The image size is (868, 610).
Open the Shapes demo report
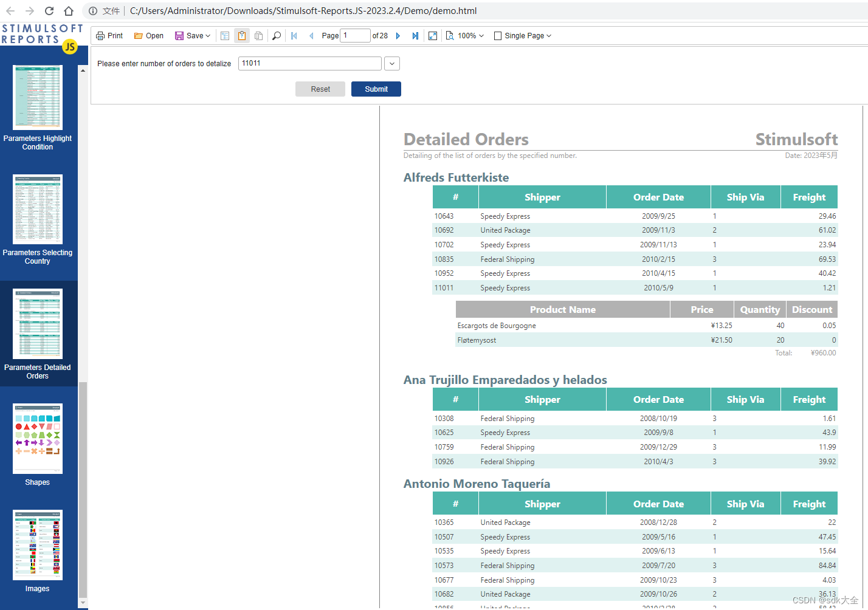(37, 439)
